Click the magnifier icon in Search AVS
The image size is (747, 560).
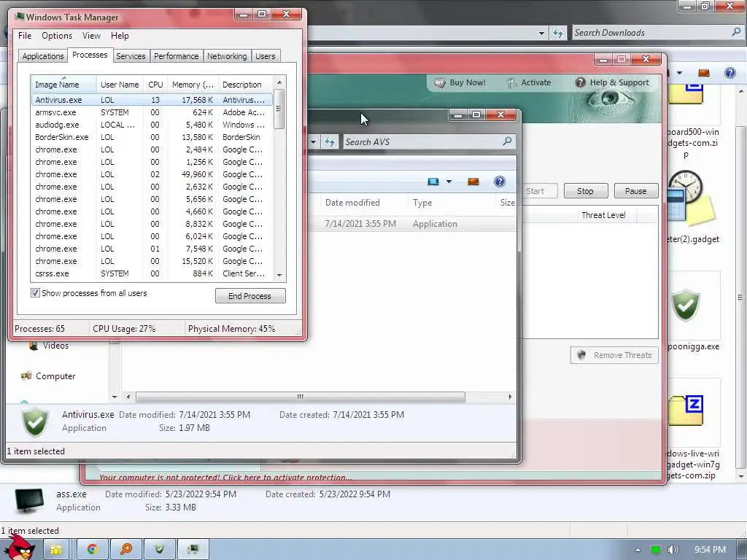pos(508,141)
